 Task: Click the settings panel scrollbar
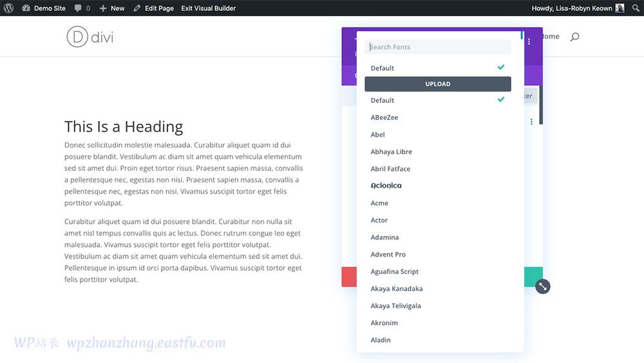541,105
